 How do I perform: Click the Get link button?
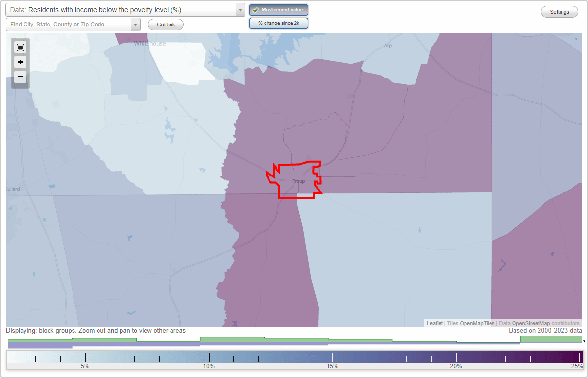(165, 24)
